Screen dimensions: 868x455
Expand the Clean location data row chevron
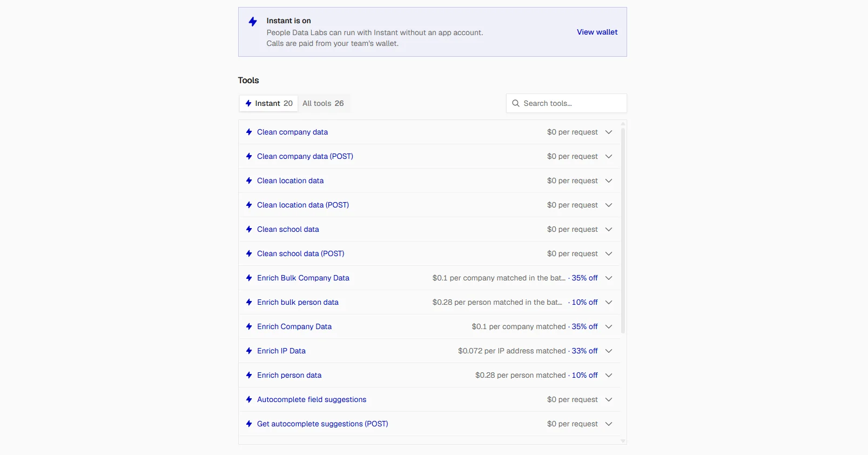(609, 180)
